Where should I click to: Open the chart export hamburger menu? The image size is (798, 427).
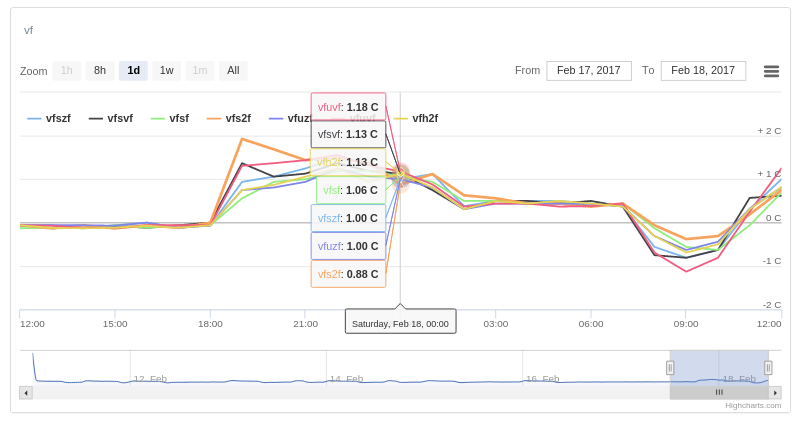771,71
